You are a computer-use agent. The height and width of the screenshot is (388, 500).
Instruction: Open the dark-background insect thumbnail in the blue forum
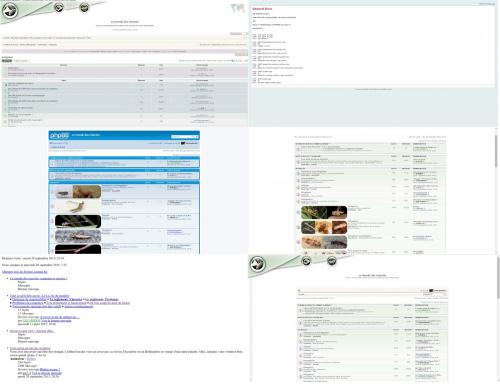coord(78,221)
